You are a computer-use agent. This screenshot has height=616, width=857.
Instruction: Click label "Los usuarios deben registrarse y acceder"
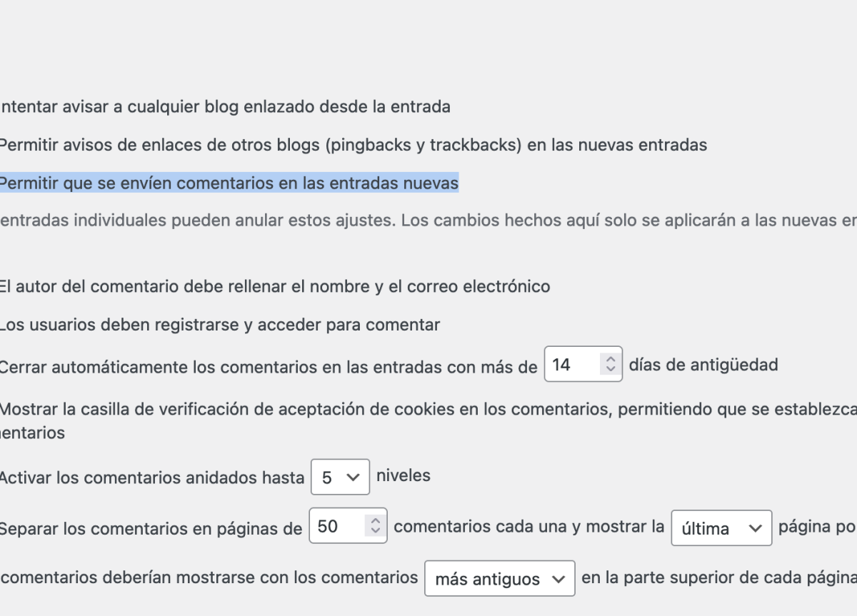coord(219,325)
